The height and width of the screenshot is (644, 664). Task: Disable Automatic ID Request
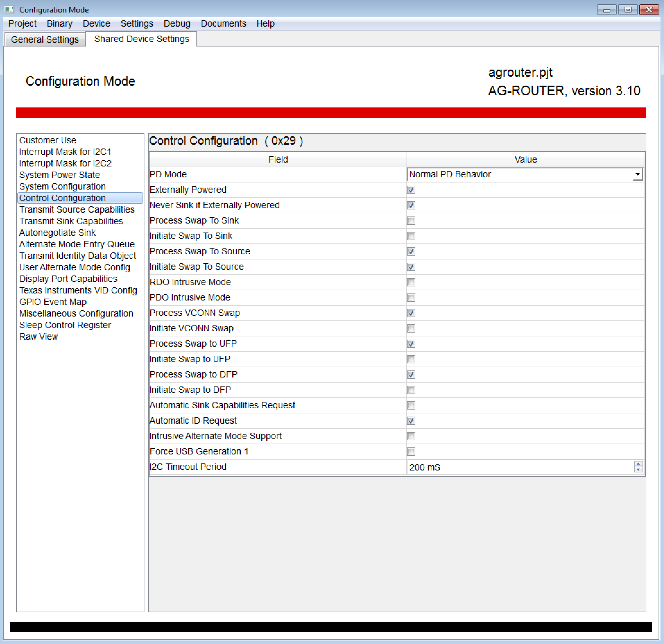point(411,421)
